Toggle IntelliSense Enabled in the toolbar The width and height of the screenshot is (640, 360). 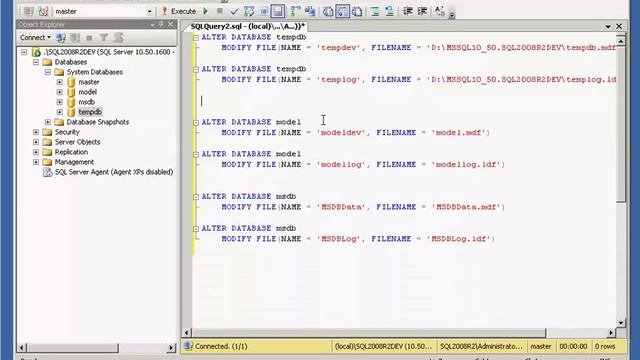278,11
